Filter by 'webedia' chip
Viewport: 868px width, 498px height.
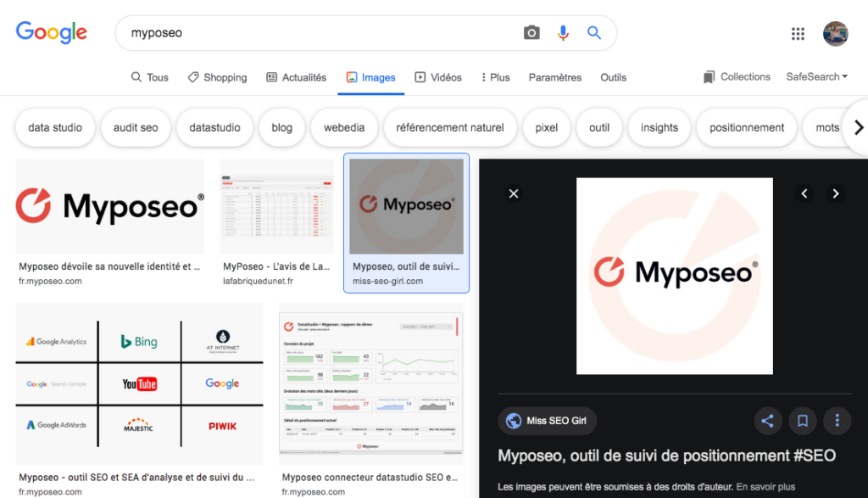tap(344, 127)
